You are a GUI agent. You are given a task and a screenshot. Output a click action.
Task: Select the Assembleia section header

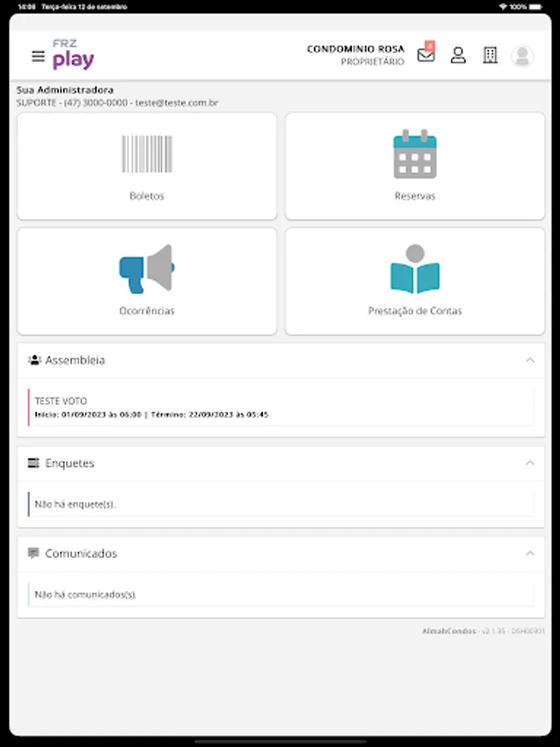[x=281, y=360]
